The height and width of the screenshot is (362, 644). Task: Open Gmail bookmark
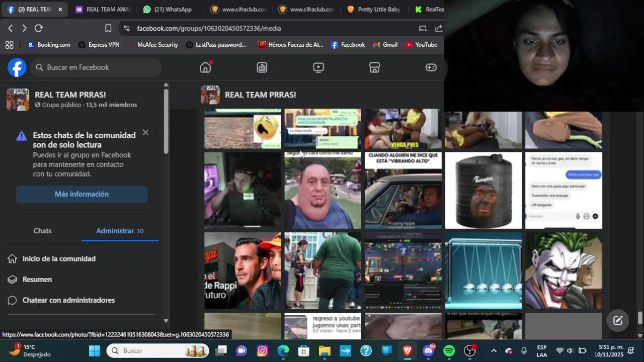pyautogui.click(x=385, y=45)
